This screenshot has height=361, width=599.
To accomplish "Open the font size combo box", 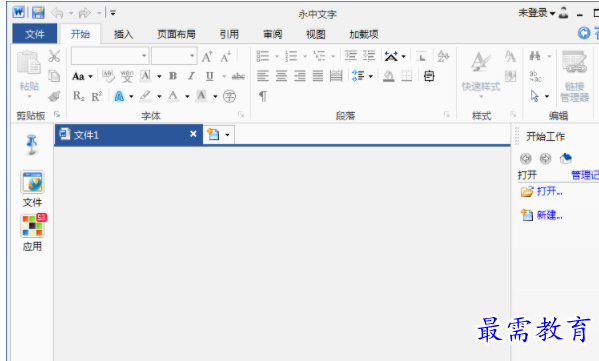I will (174, 56).
